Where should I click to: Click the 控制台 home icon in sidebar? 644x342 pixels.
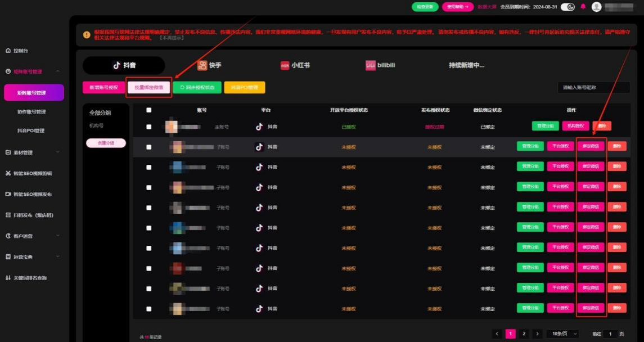click(8, 51)
